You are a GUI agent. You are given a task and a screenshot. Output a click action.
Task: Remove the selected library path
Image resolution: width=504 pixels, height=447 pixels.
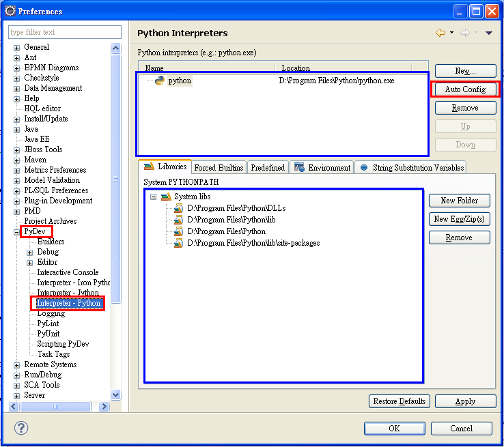coord(460,237)
